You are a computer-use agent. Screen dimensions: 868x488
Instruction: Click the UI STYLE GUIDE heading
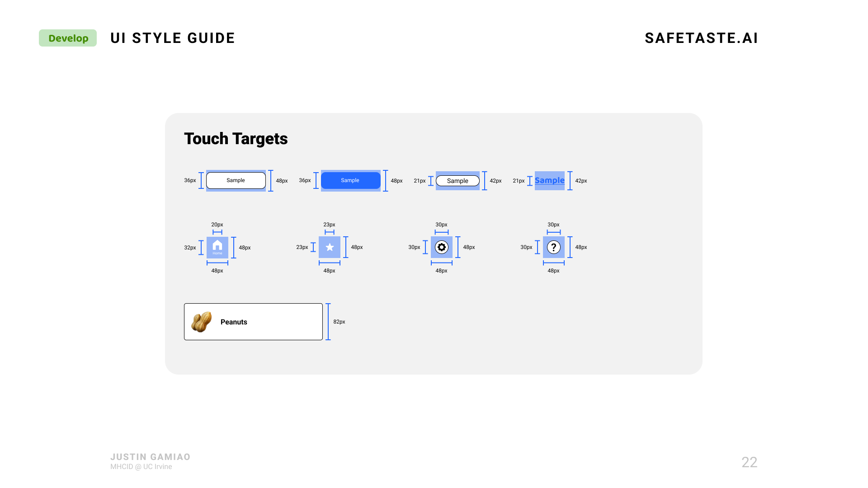coord(173,38)
